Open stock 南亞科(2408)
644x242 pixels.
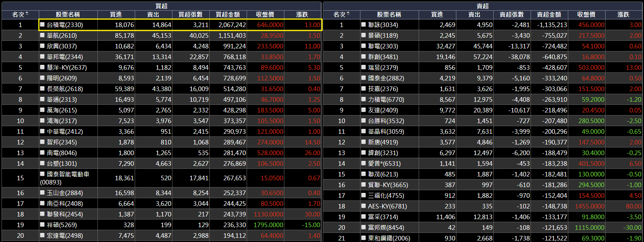tap(65, 204)
